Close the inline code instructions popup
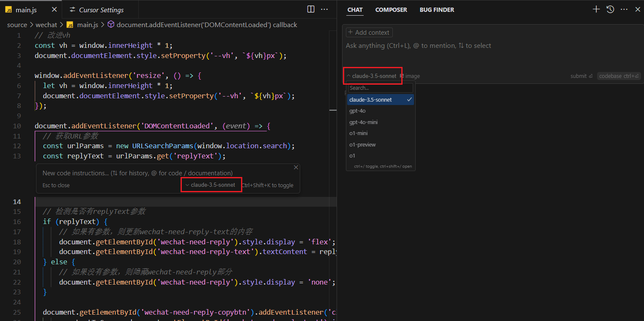This screenshot has height=321, width=644. click(296, 168)
